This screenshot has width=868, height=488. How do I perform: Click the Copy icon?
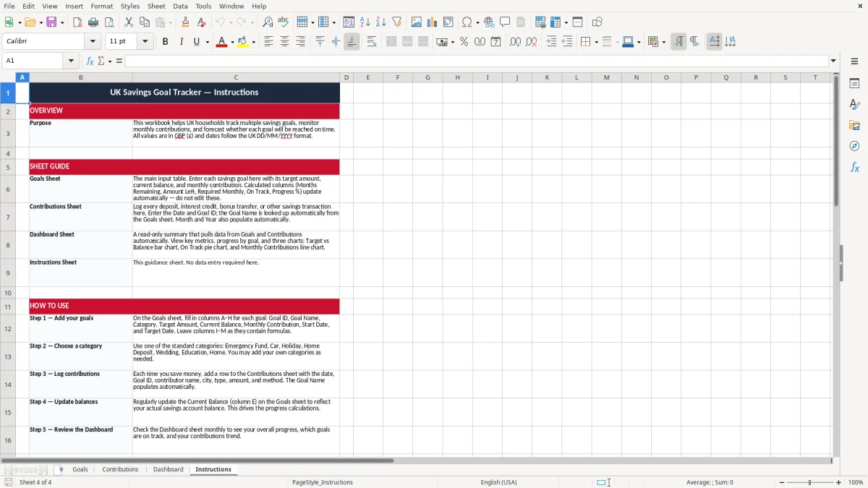point(144,22)
